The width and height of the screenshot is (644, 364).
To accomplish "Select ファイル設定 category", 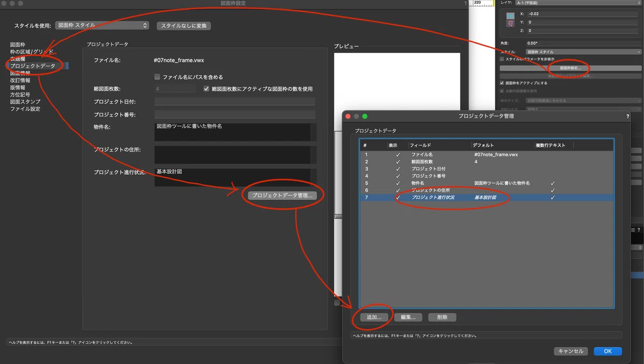I will (25, 109).
